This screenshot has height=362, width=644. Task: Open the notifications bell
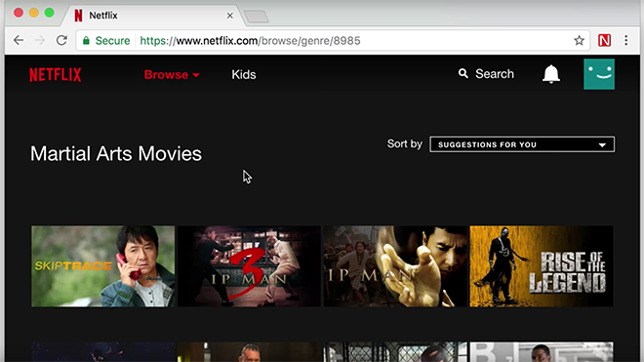[550, 74]
